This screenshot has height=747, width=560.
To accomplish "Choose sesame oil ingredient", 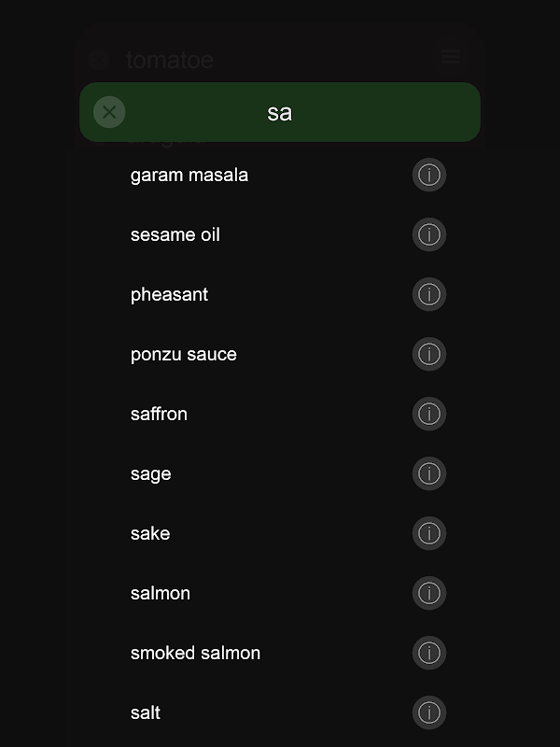I will 175,234.
